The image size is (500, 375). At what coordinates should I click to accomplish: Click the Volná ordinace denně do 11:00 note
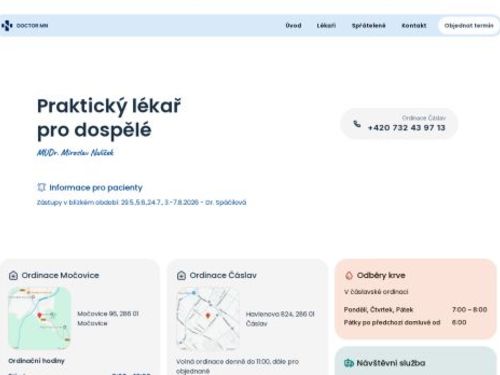pos(237,366)
